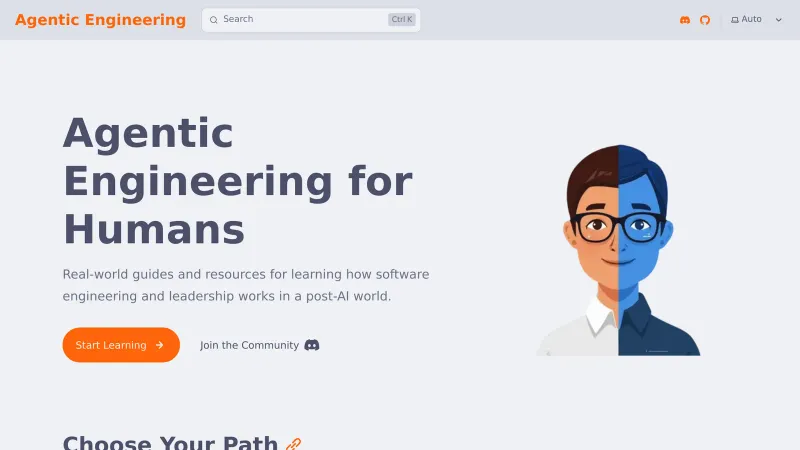This screenshot has width=800, height=450.
Task: Click the Ctrl K shortcut badge
Action: point(402,19)
